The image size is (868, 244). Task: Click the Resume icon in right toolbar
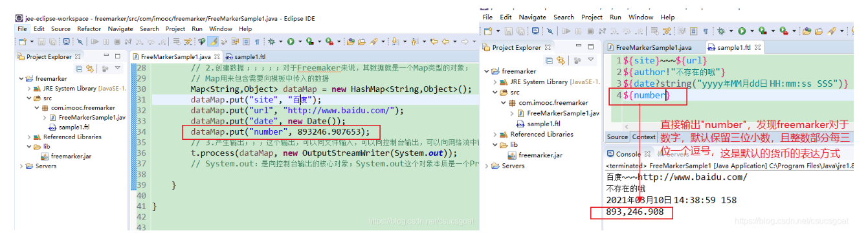[x=566, y=31]
